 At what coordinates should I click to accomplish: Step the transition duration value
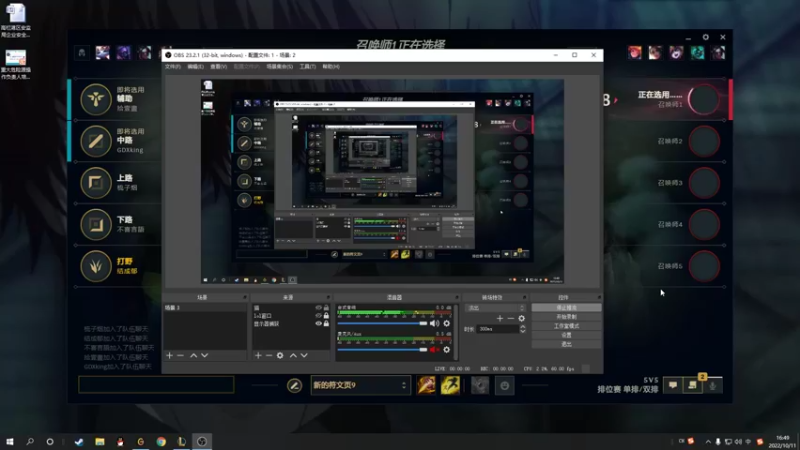coord(522,329)
